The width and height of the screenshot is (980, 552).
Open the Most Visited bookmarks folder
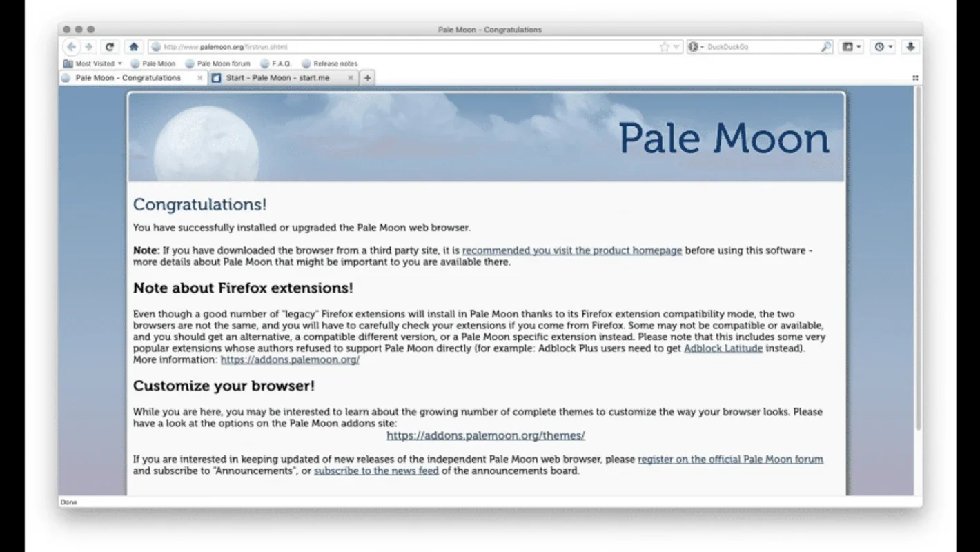pos(92,63)
